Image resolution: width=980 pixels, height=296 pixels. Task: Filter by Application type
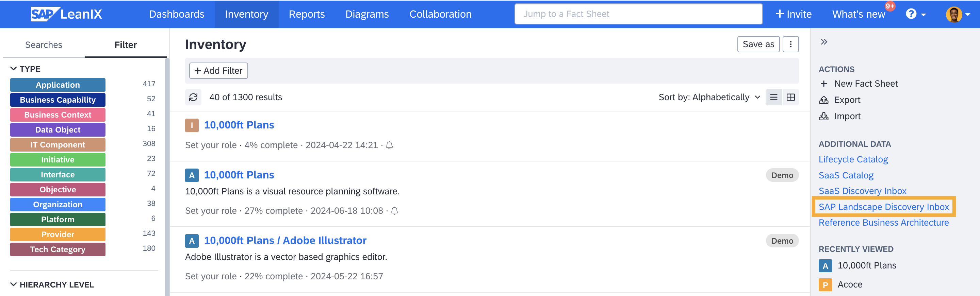58,85
